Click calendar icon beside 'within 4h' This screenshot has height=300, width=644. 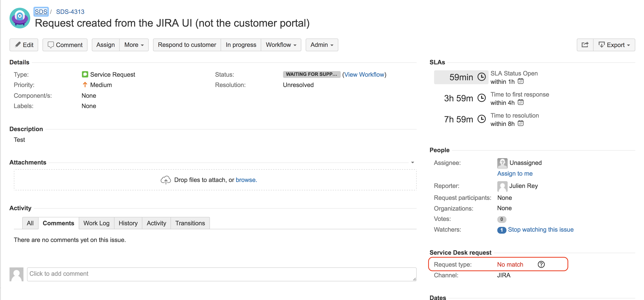point(521,102)
